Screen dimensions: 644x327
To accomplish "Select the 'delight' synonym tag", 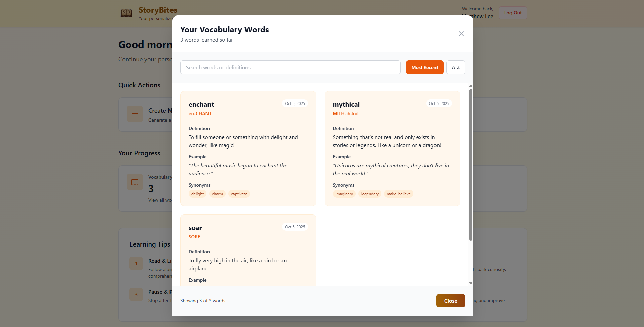I will (197, 194).
